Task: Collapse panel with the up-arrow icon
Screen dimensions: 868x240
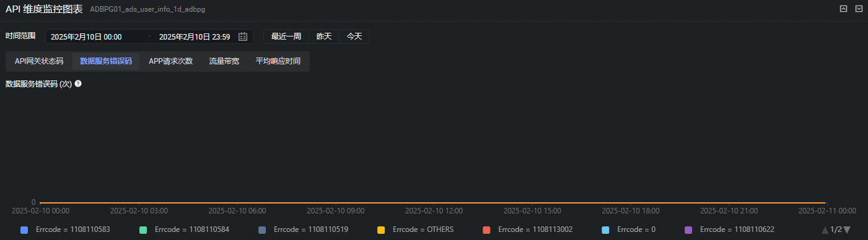Action: 843,9
